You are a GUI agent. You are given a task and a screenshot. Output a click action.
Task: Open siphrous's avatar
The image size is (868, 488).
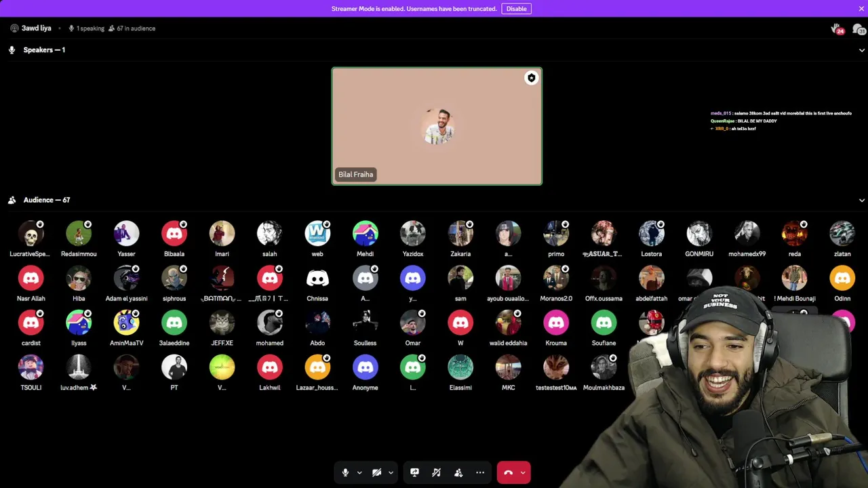[174, 278]
